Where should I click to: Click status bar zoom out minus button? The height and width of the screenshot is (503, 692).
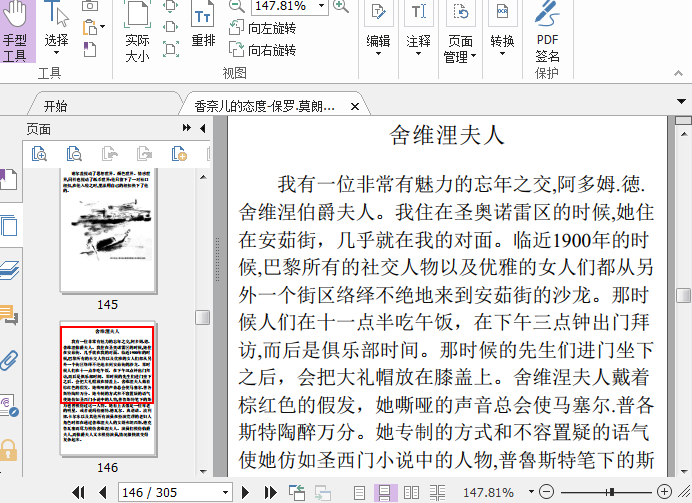point(547,492)
